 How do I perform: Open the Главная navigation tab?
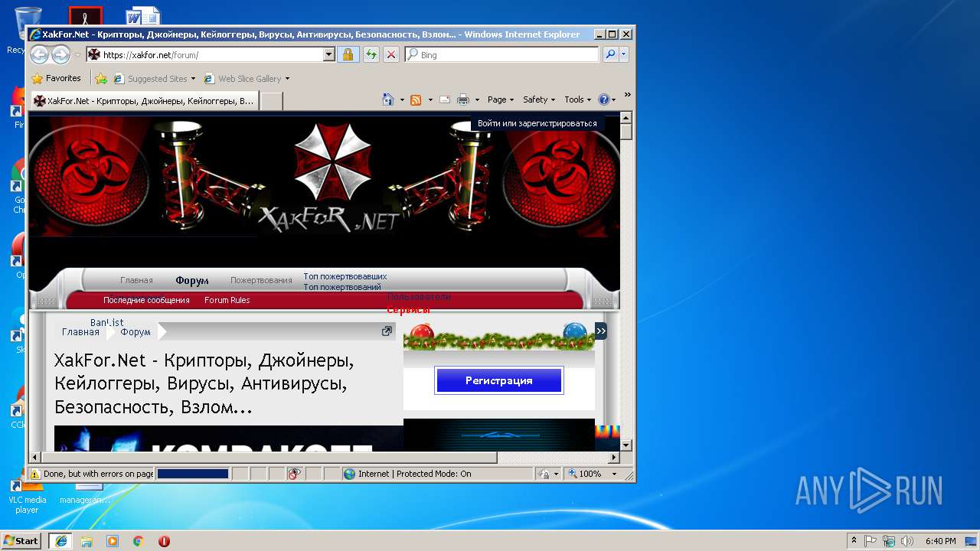(x=136, y=280)
